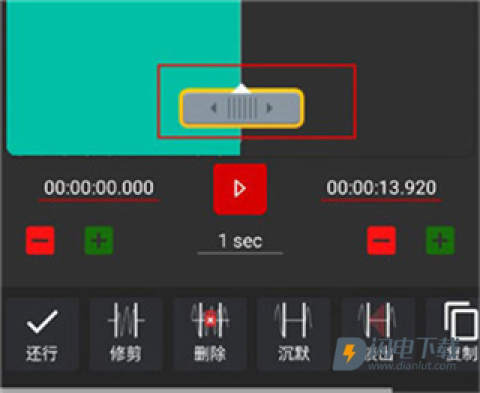
Task: Click the left arrow on the selection handle
Action: [x=214, y=108]
